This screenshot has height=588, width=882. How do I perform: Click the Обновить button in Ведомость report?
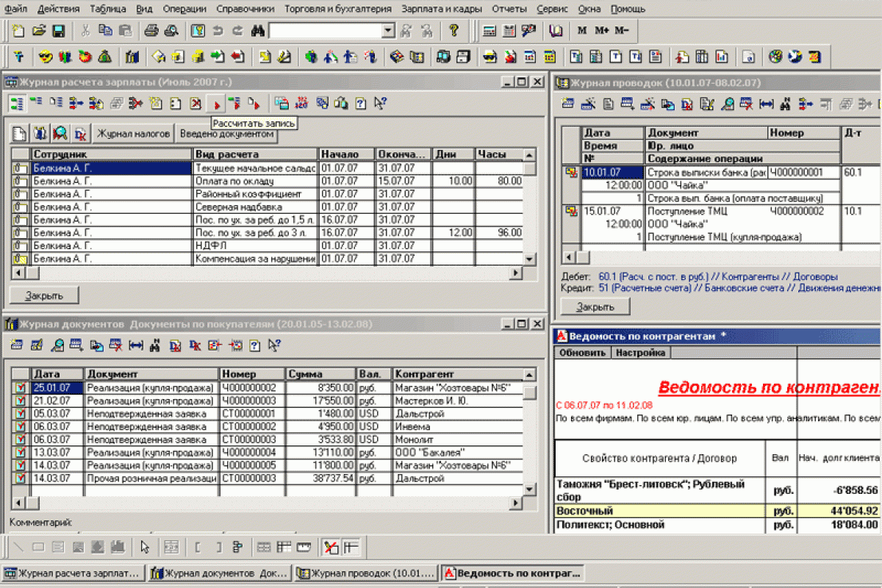(581, 353)
